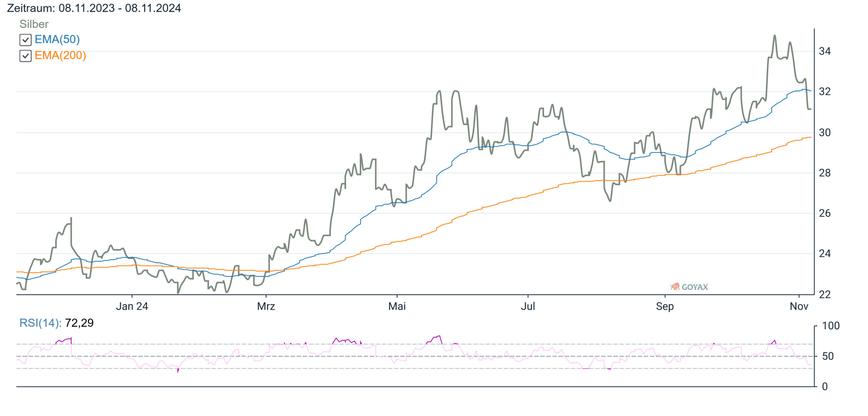Click the 28 price axis label
This screenshot has width=868, height=416.
pyautogui.click(x=825, y=173)
